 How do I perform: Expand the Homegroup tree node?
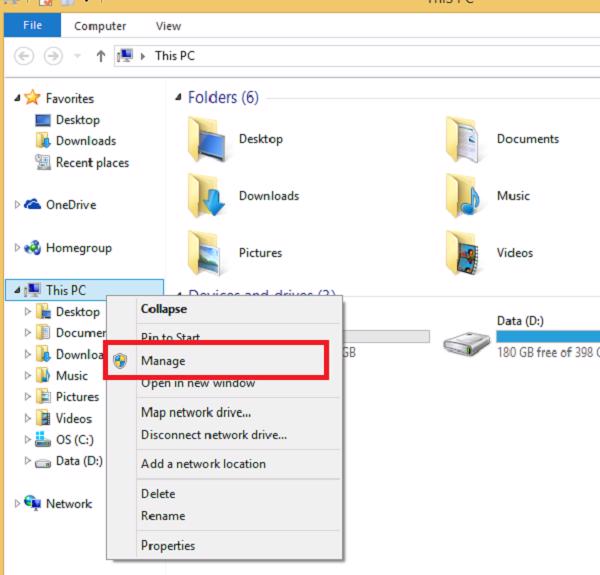coord(17,248)
